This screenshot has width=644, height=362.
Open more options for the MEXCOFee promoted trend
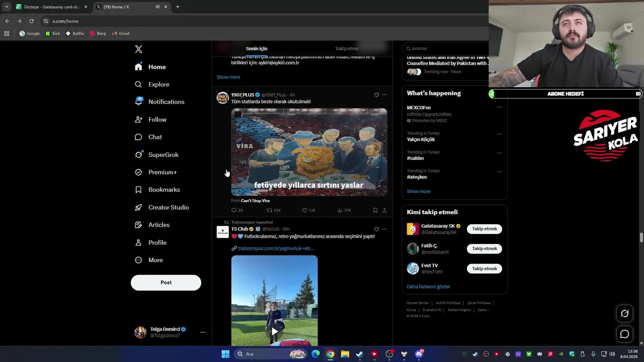tap(499, 107)
